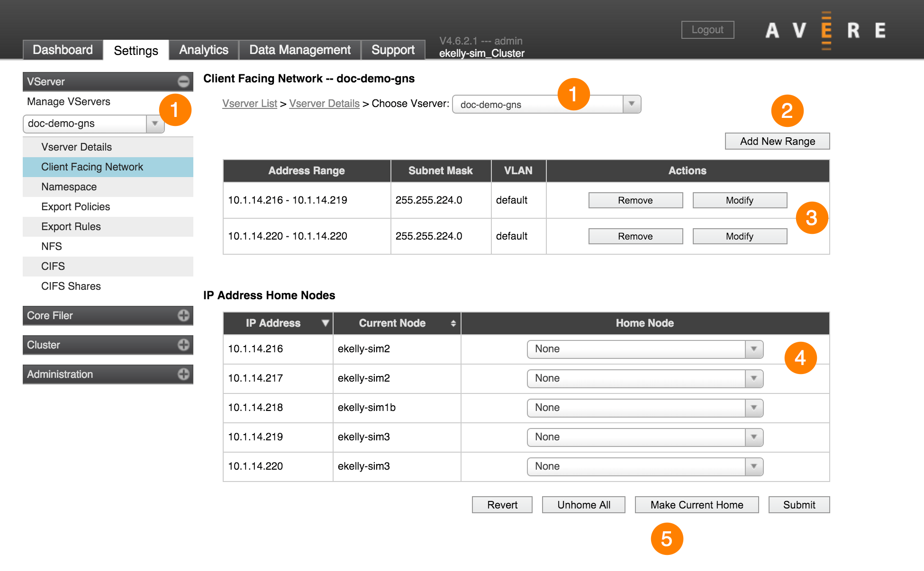Modify the 10.1.14.220 address range
The image size is (924, 571).
[x=739, y=236]
